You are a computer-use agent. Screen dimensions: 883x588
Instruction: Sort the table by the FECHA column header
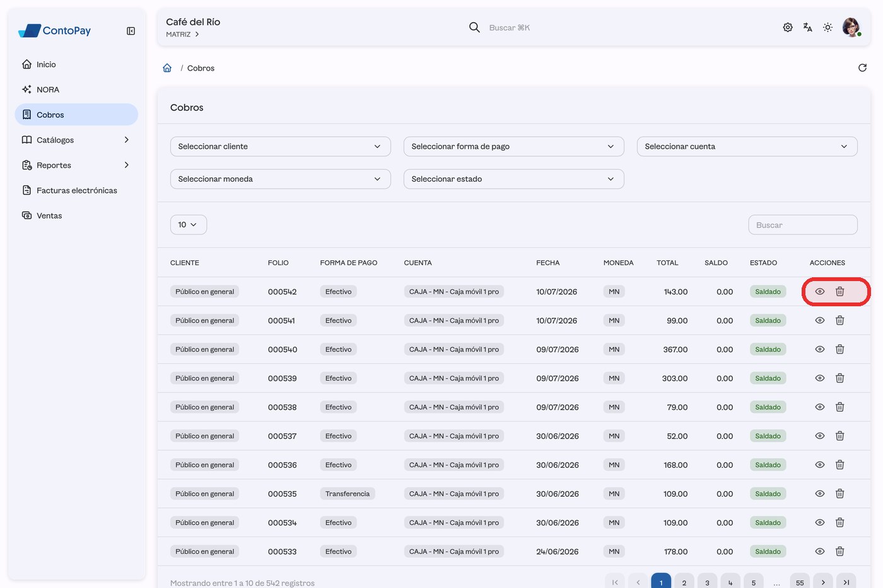(x=548, y=263)
